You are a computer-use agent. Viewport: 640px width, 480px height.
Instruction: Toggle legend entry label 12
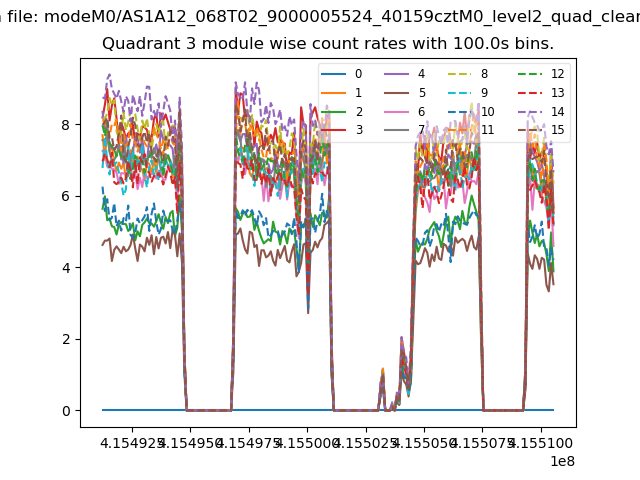click(x=557, y=74)
